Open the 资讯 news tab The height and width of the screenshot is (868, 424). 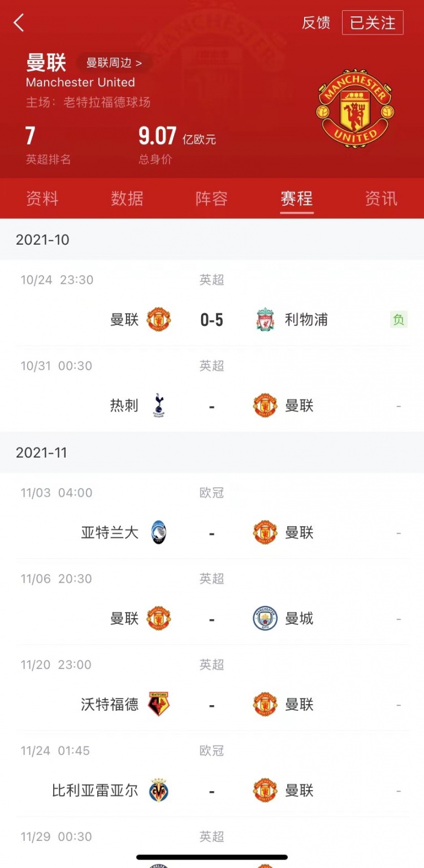381,199
